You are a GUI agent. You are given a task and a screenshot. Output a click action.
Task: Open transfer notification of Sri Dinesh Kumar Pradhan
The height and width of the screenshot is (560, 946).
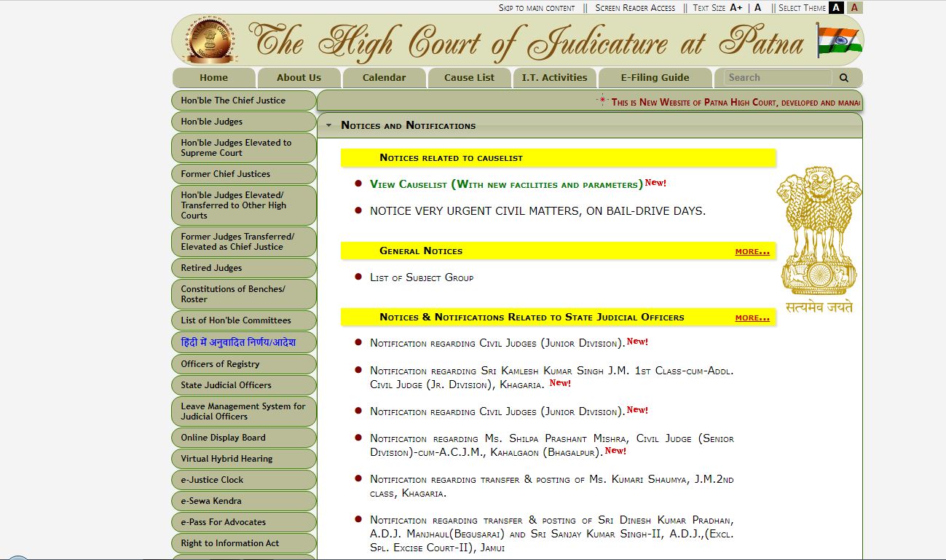coord(551,533)
